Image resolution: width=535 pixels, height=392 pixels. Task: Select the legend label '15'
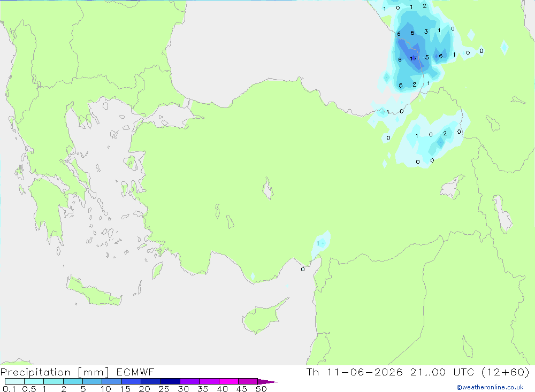pos(125,389)
